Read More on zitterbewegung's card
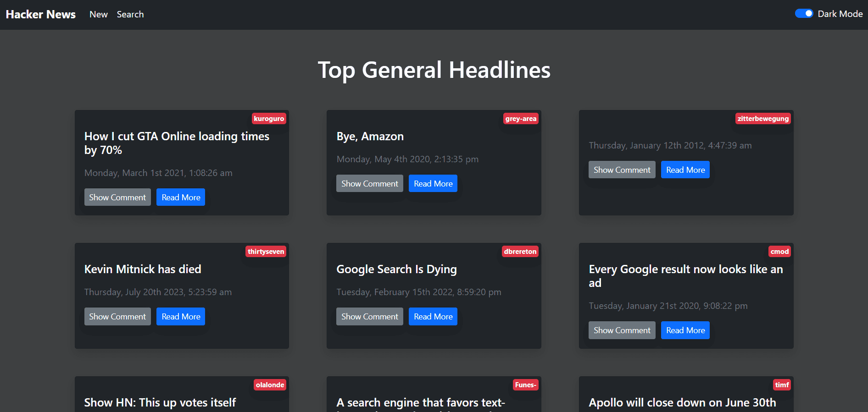 pos(685,170)
